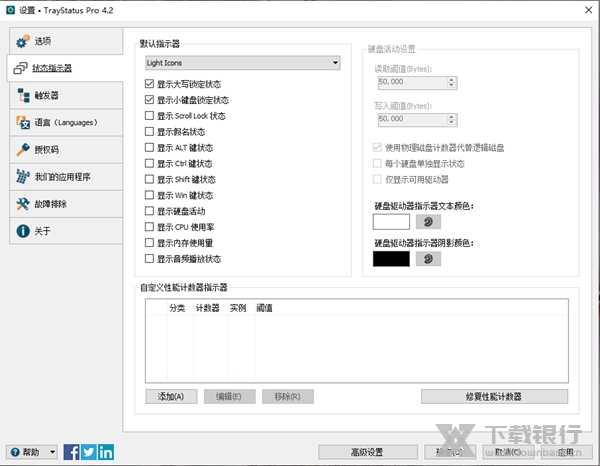Reset the indicator text color

pyautogui.click(x=428, y=222)
